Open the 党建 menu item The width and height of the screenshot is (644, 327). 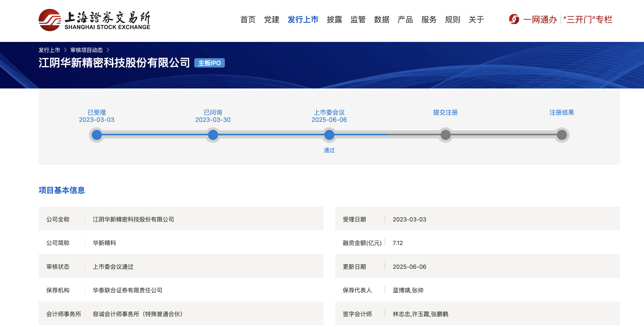tap(272, 19)
